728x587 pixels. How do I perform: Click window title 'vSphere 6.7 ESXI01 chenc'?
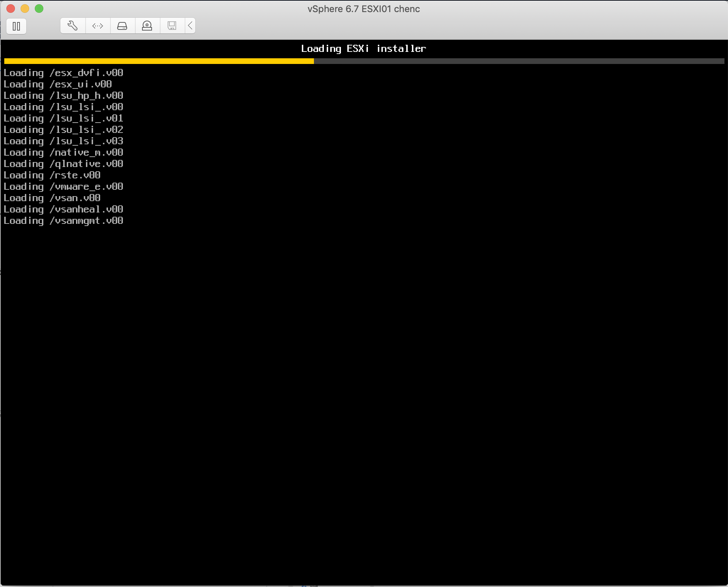click(364, 9)
